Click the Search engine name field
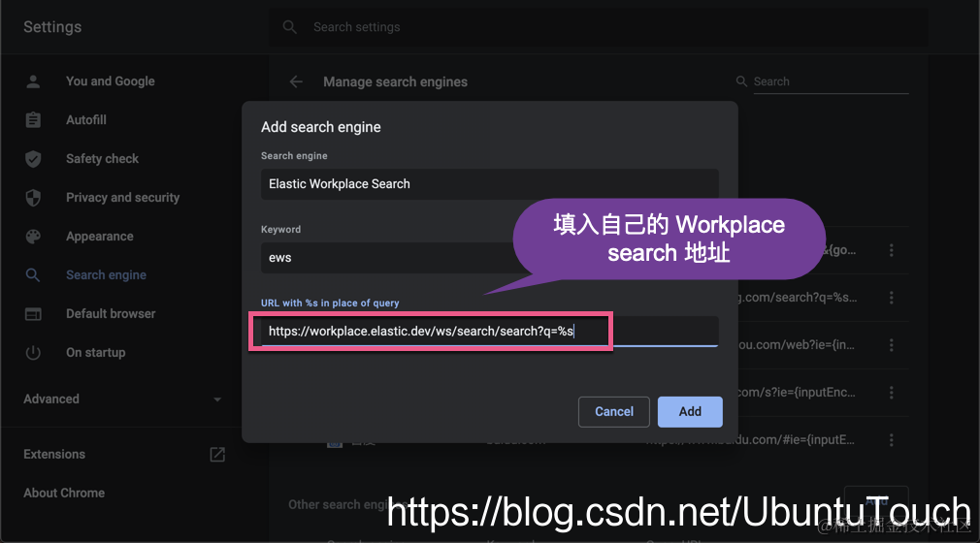Image resolution: width=980 pixels, height=543 pixels. click(x=489, y=184)
